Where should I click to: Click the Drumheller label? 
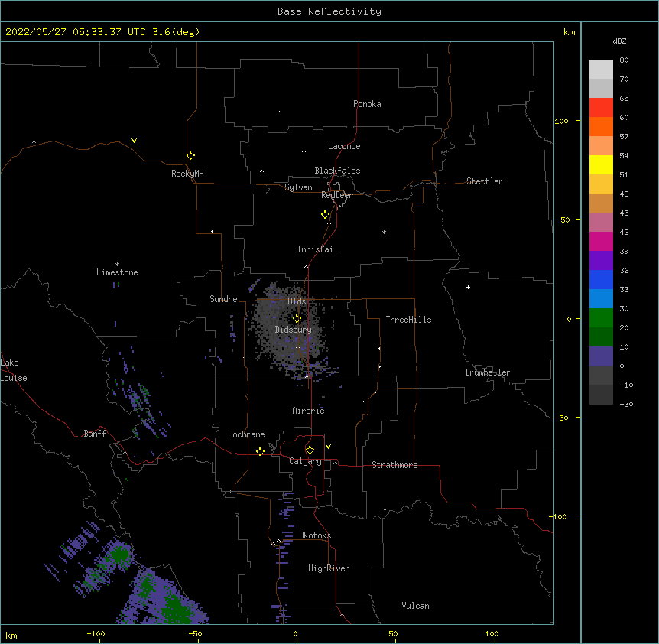[x=488, y=372]
